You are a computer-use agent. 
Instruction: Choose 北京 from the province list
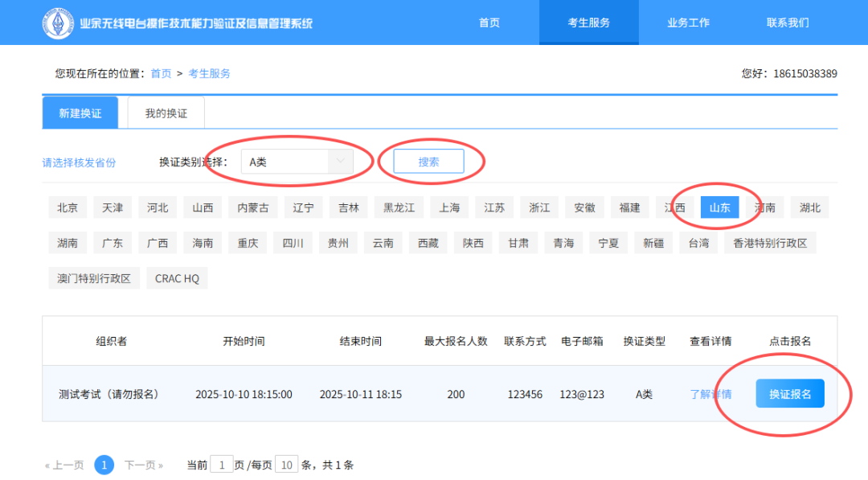68,207
